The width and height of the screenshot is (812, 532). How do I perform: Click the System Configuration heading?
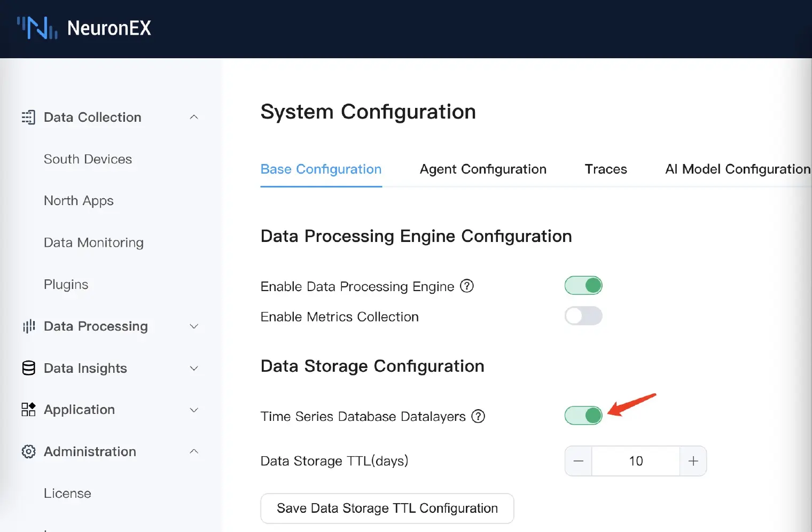(368, 112)
